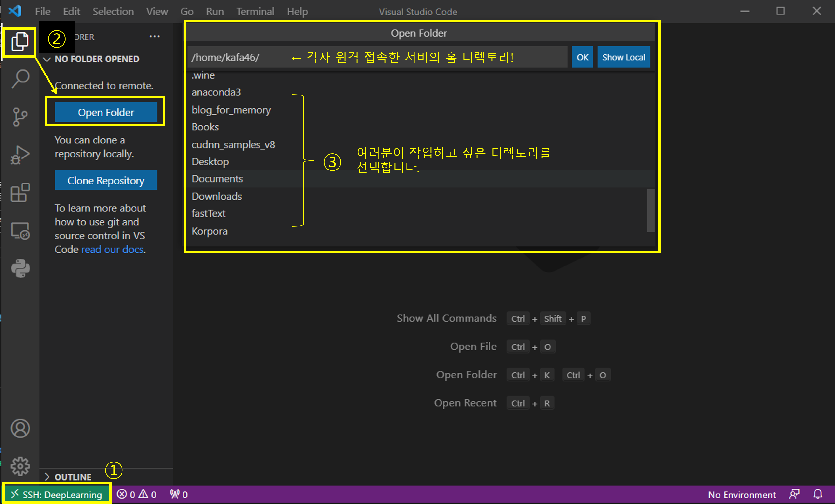This screenshot has height=504, width=835.
Task: Click the feedback icon in status bar
Action: 794,495
